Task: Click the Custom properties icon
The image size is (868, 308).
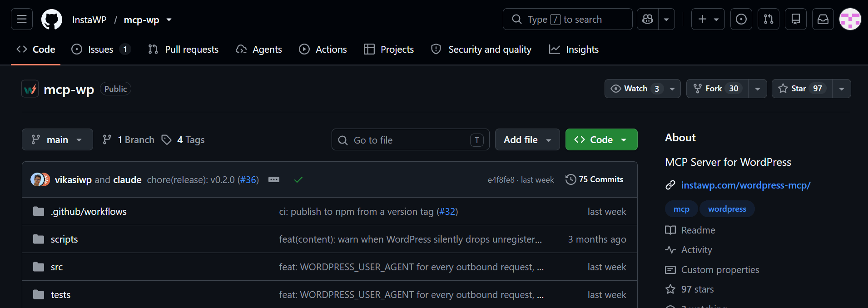Action: pyautogui.click(x=670, y=270)
